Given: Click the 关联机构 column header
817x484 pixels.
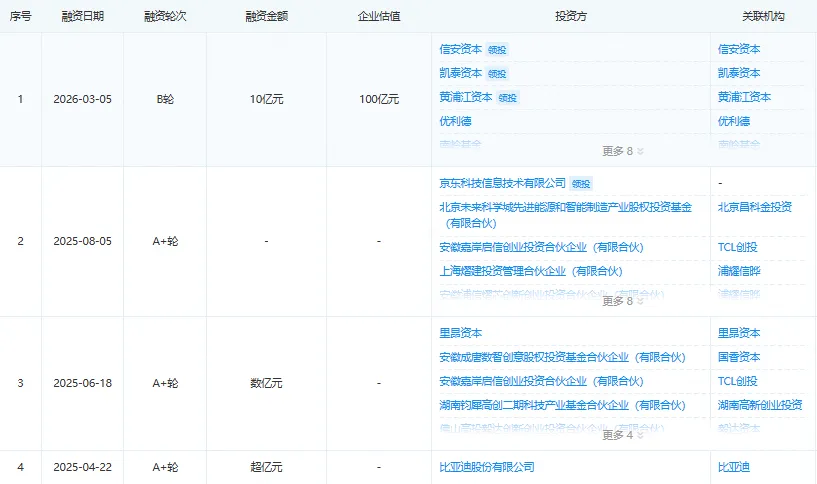Looking at the screenshot, I should [x=763, y=17].
